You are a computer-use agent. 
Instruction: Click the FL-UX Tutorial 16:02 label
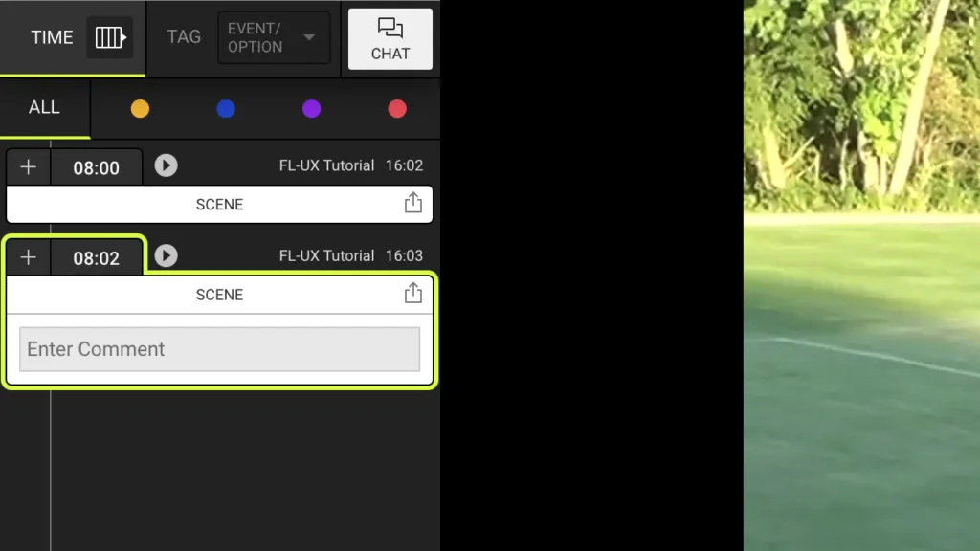pos(350,165)
